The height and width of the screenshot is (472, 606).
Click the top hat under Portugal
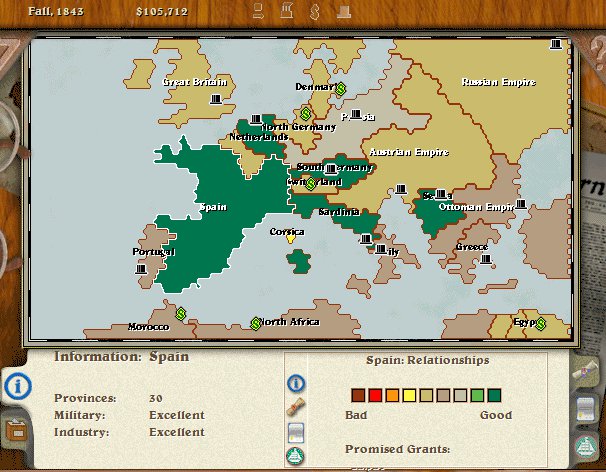pyautogui.click(x=141, y=269)
